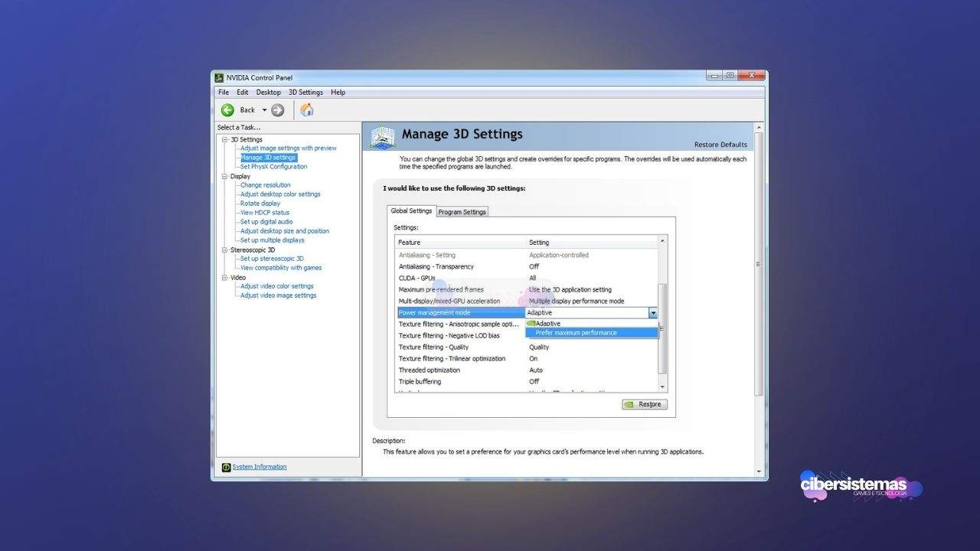Open the Help menu
Screen dimensions: 980x551
pos(338,93)
